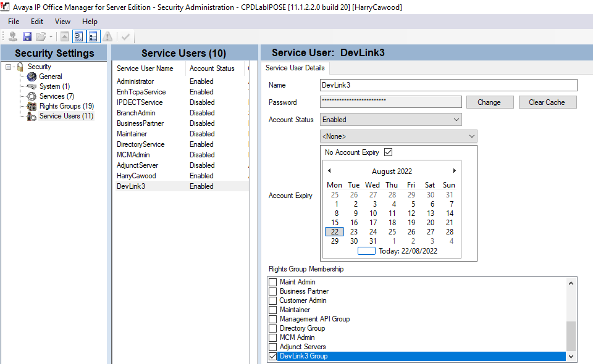Click the collapse-all up arrow toolbar icon

tap(65, 36)
